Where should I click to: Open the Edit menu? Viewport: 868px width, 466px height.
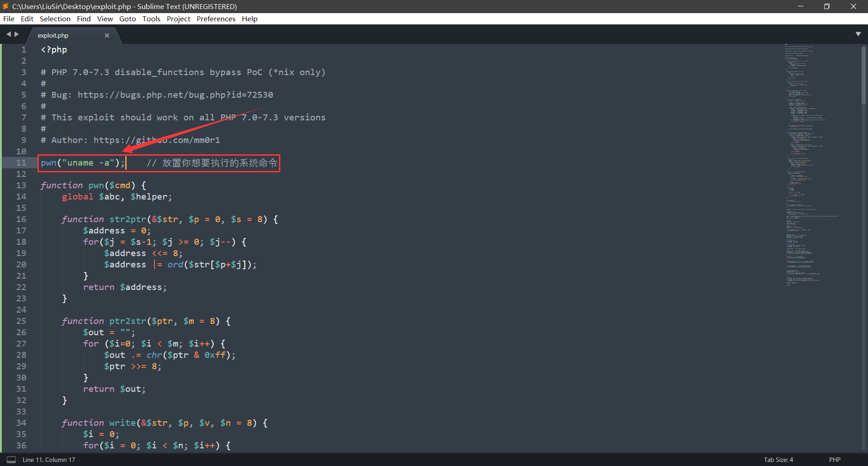point(27,19)
